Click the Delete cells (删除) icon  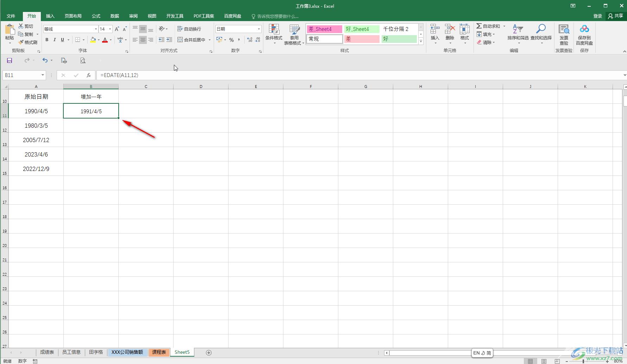[450, 30]
